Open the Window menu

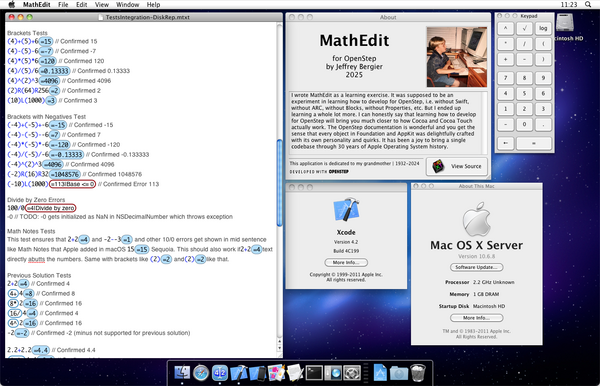click(127, 5)
